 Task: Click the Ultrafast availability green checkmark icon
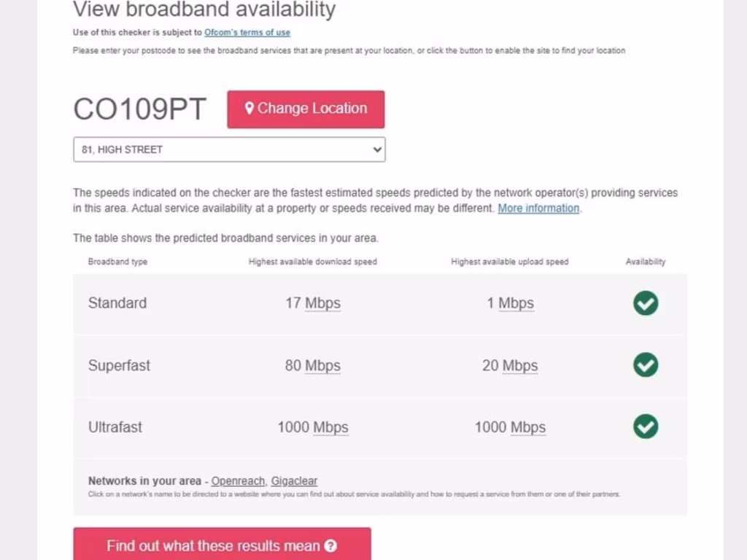646,427
